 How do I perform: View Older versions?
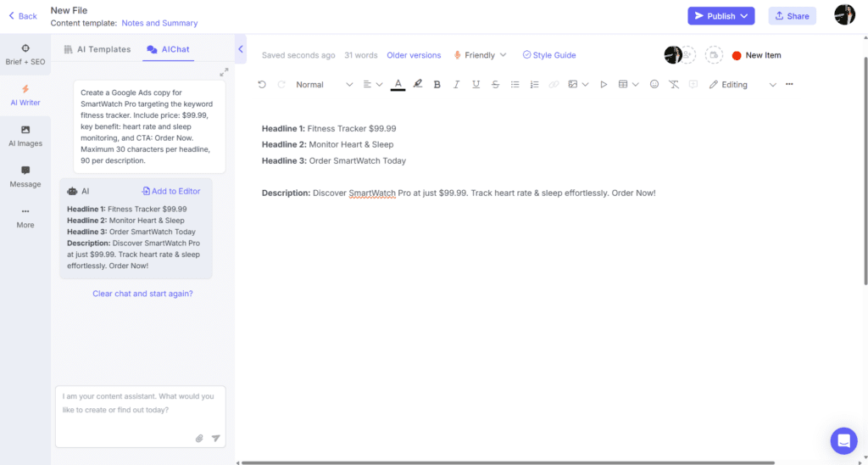(x=414, y=55)
